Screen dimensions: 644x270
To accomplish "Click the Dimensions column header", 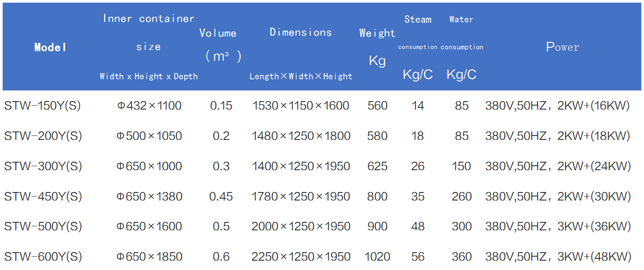I will point(301,33).
